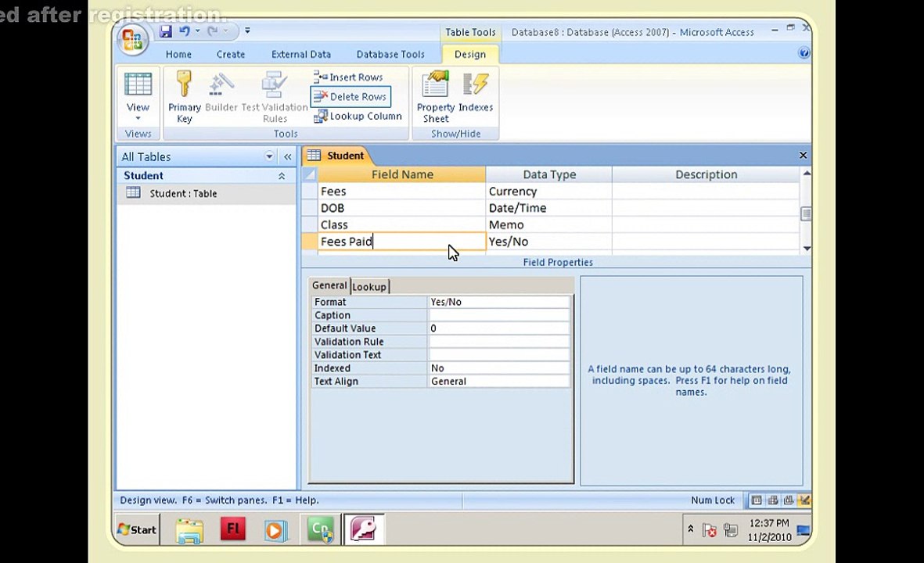This screenshot has height=563, width=924.
Task: Select Student : Table in navigation pane
Action: coord(207,193)
